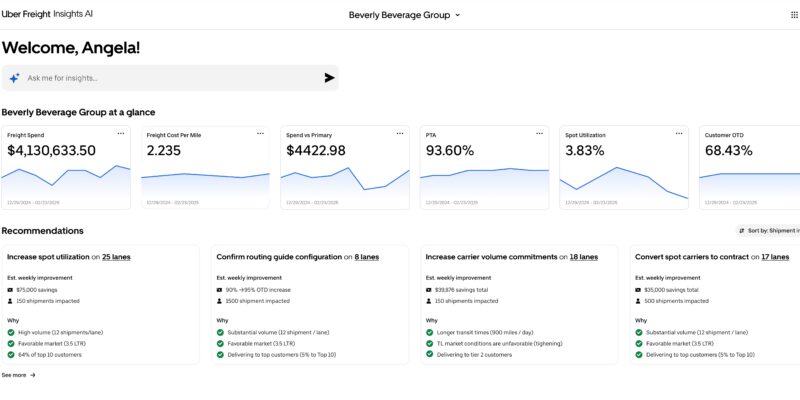Click the 68.43% Customer OTD value
Viewport: 800px width, 400px height.
coord(729,151)
